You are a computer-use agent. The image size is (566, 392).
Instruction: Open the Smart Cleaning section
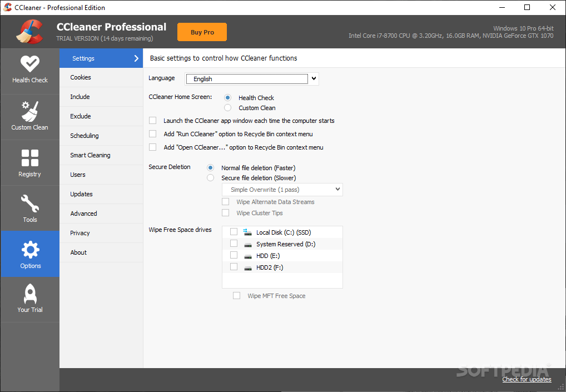pyautogui.click(x=91, y=155)
